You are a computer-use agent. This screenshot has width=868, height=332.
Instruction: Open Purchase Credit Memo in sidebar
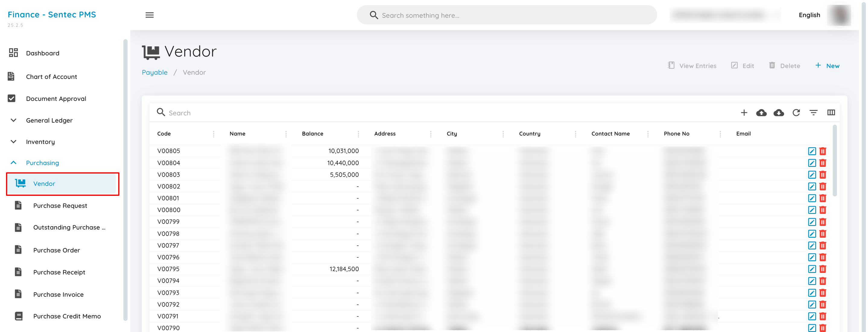tap(67, 316)
